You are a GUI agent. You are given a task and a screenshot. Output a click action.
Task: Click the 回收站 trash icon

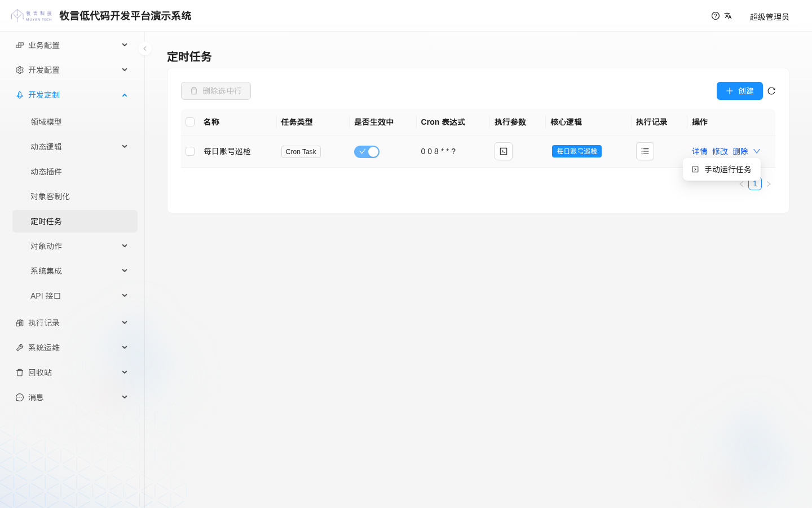pos(20,373)
